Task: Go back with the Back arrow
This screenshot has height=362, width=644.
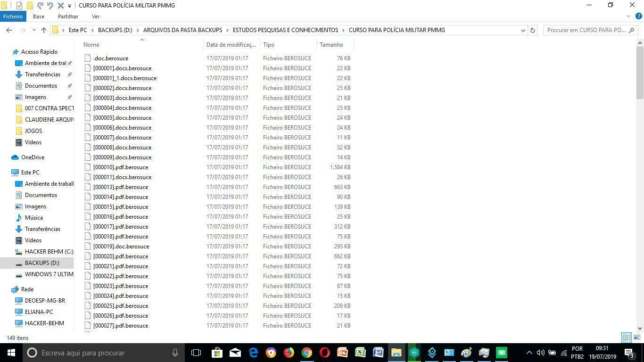Action: [x=9, y=30]
